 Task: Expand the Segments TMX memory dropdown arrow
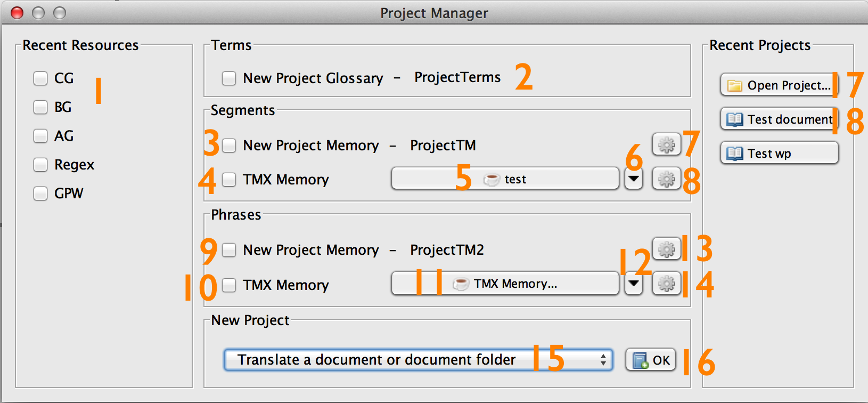coord(633,179)
